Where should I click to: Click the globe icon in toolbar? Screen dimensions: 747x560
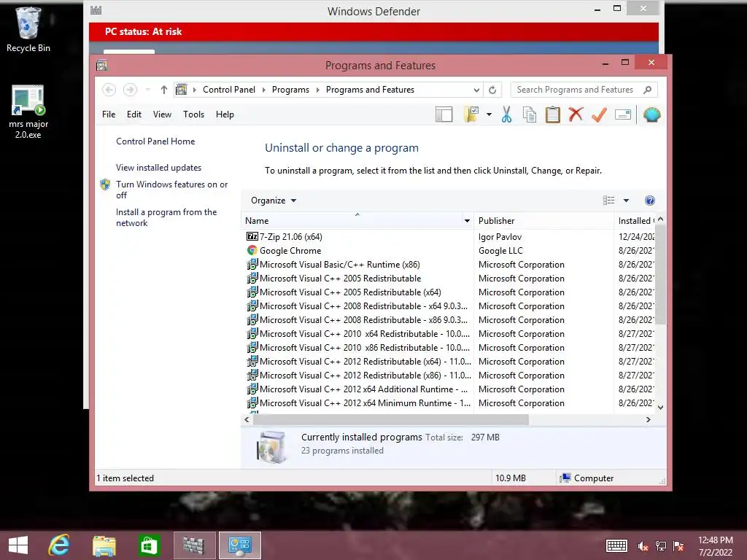click(651, 114)
